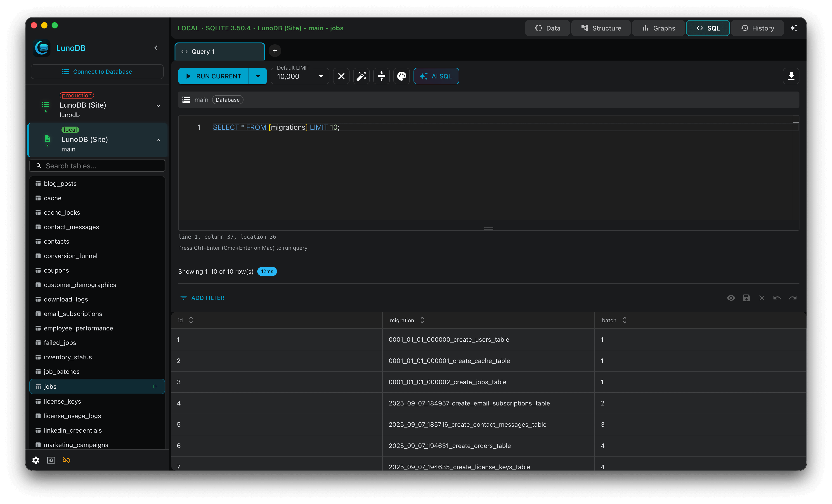Click the green indicator on jobs row
Image resolution: width=832 pixels, height=504 pixels.
click(x=155, y=386)
